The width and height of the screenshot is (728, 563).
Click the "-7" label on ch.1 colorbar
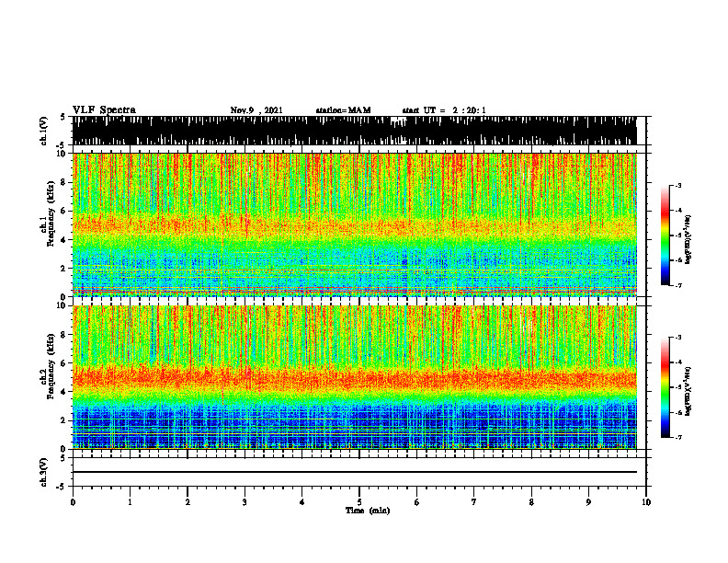677,285
